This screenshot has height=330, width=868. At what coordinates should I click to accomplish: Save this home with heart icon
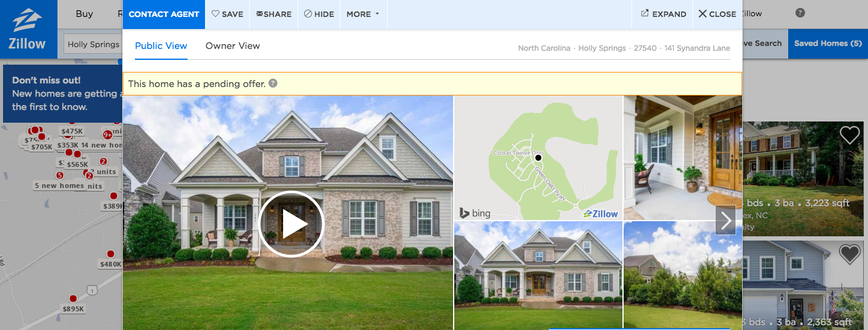pyautogui.click(x=227, y=14)
